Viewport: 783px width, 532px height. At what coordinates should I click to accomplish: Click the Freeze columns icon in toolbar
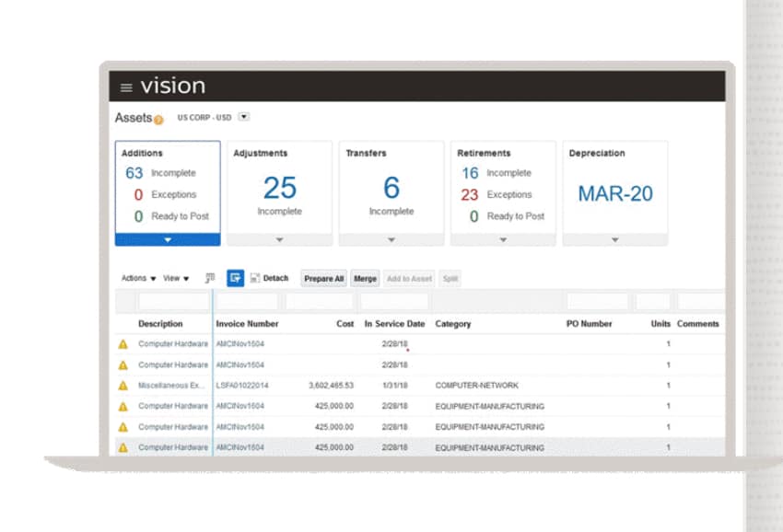pos(210,278)
